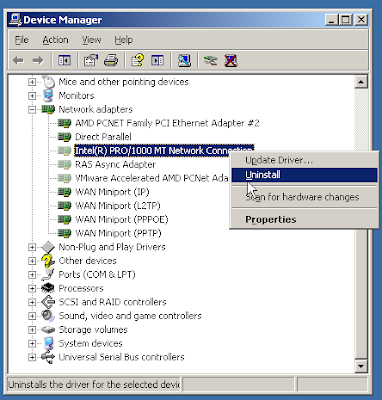Screen dimensions: 382x400
Task: Expand the Monitors node
Action: pyautogui.click(x=32, y=96)
